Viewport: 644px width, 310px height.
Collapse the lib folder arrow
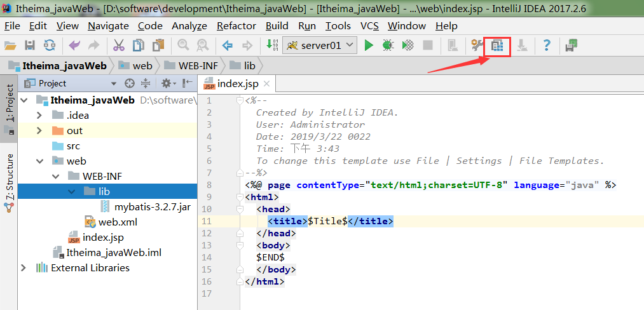tap(71, 192)
